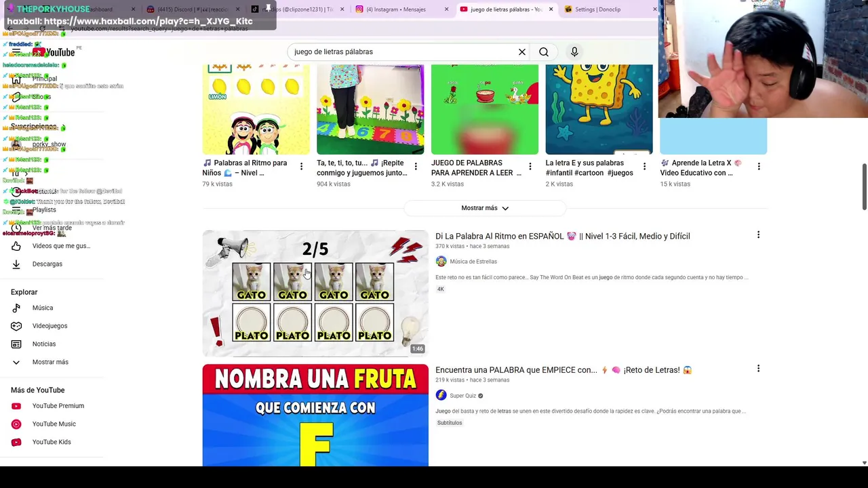
Task: Click the Noticias newspaper icon
Action: coord(16,344)
